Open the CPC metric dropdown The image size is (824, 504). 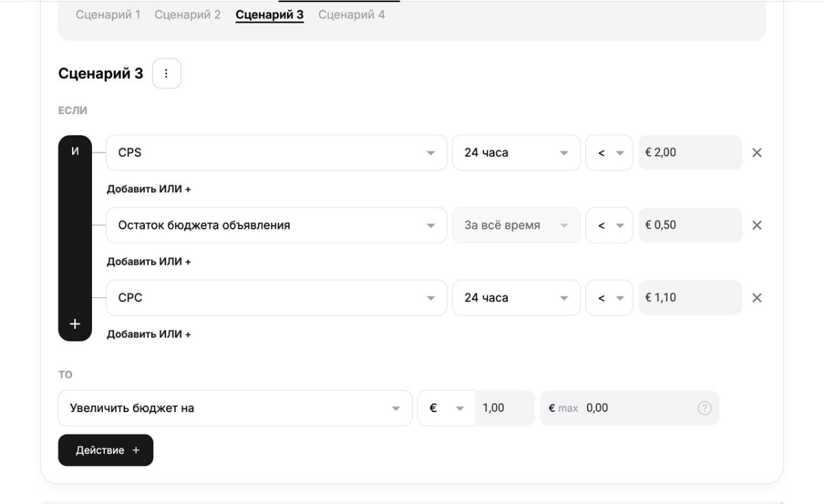click(276, 298)
